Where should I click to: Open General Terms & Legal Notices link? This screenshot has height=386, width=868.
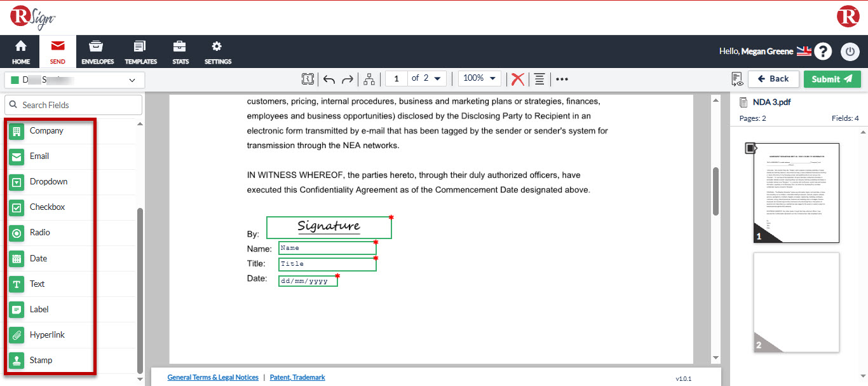tap(212, 377)
